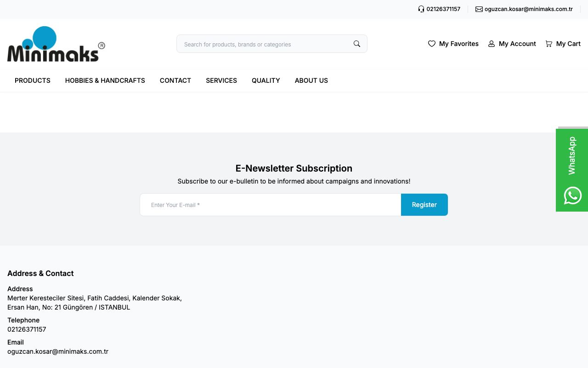Click the headset phone icon
This screenshot has width=588, height=368.
click(421, 9)
